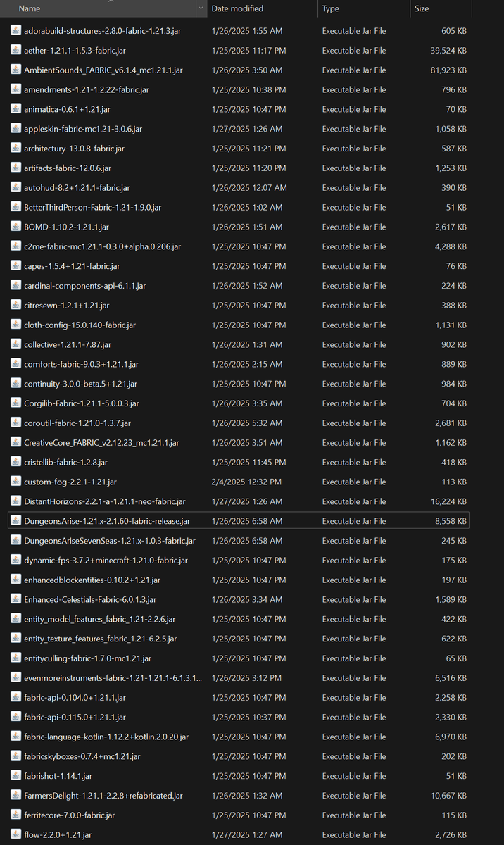Click the icon for DistantHorizons-2.2.1-a-1.21.1-neo-fabric.jar
The image size is (504, 845).
16,501
